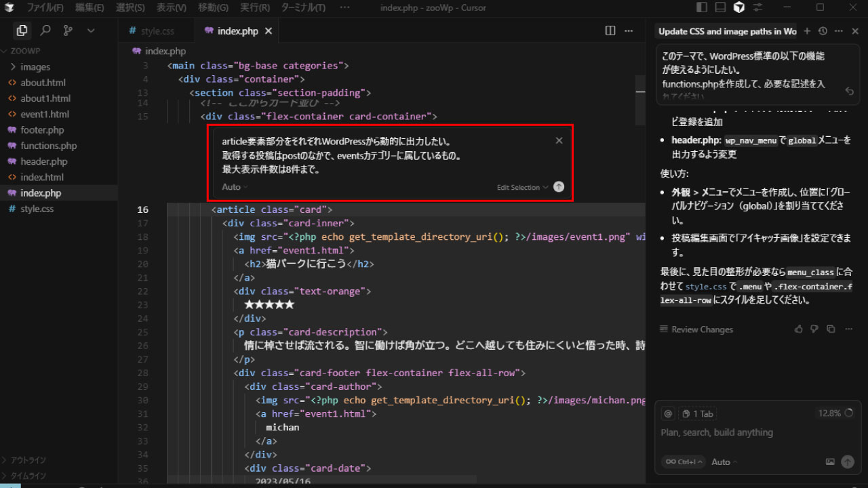The height and width of the screenshot is (488, 868).
Task: Restore checkpoint arrow on user message
Action: [849, 91]
